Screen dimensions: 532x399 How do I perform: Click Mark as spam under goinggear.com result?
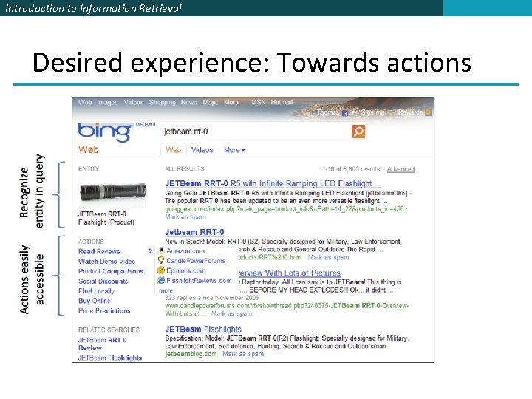coord(185,216)
